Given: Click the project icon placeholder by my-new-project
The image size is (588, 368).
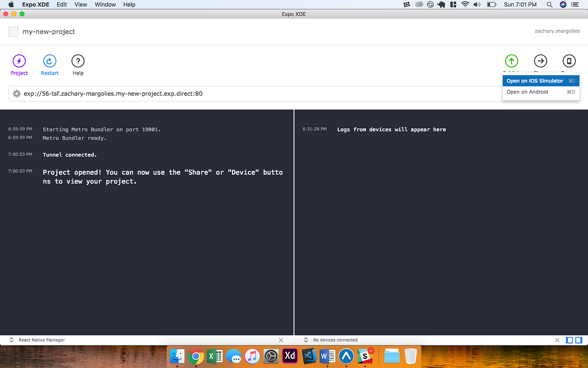Looking at the screenshot, I should [13, 31].
